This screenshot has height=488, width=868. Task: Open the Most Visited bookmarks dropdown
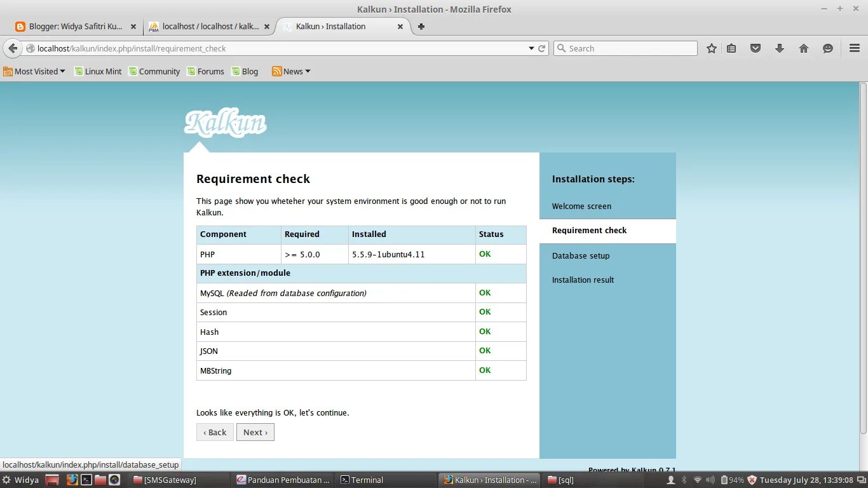coord(34,71)
